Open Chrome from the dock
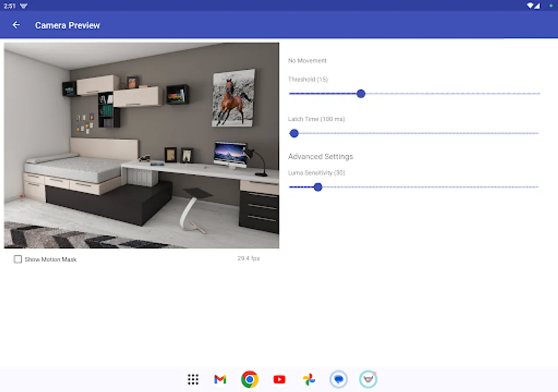The image size is (558, 392). coord(249,379)
